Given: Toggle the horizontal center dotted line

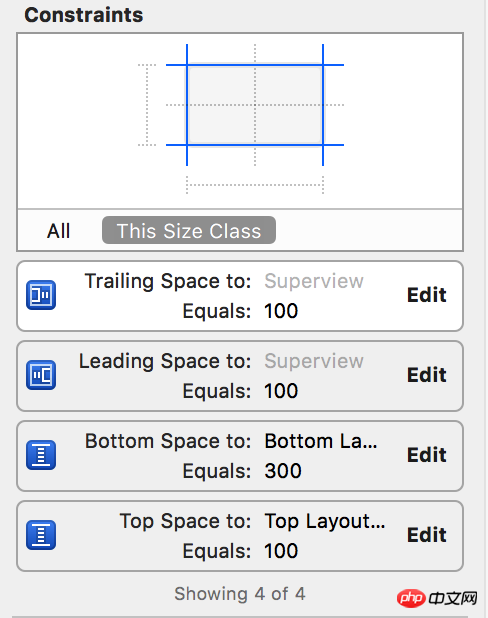Looking at the screenshot, I should point(255,105).
